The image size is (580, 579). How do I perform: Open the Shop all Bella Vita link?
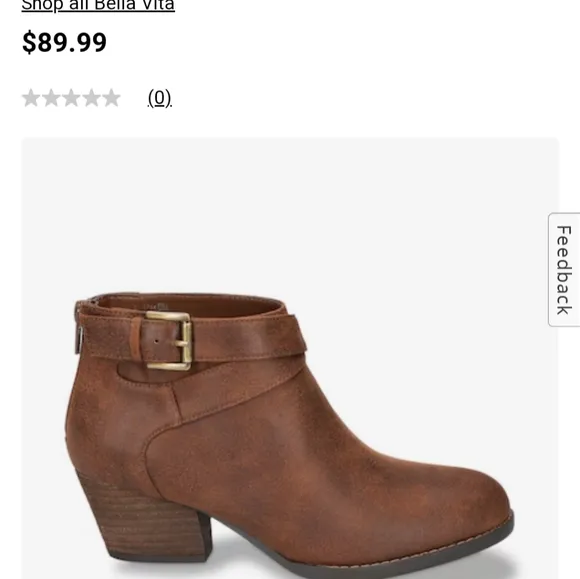click(98, 5)
